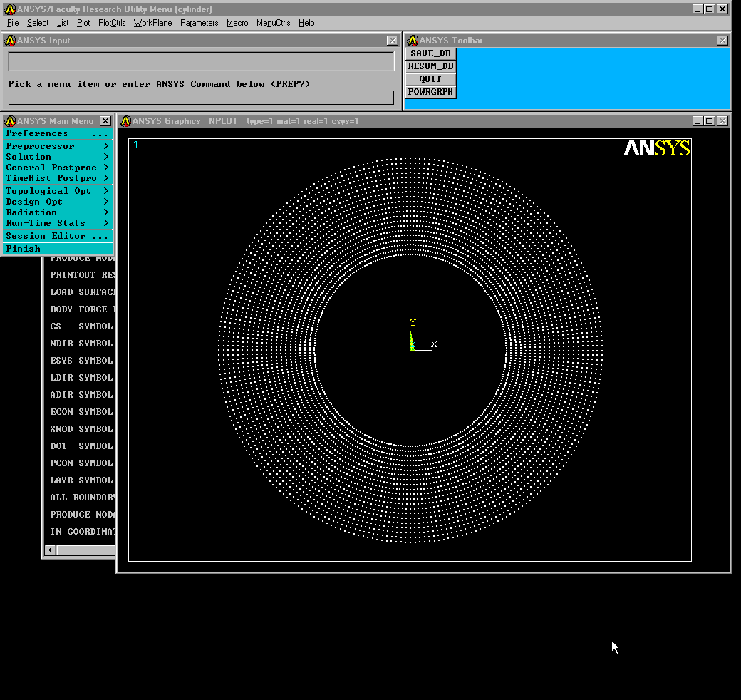Image resolution: width=741 pixels, height=700 pixels.
Task: Open the List menu
Action: pyautogui.click(x=63, y=23)
